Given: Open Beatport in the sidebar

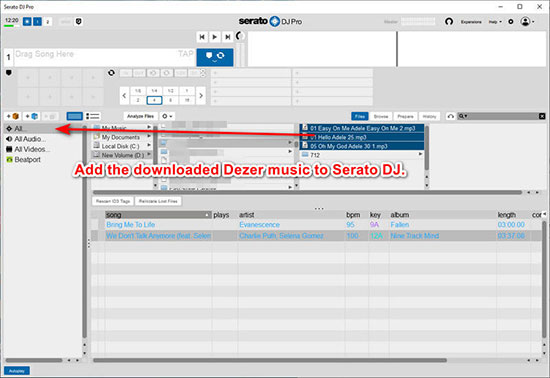Looking at the screenshot, I should point(24,160).
